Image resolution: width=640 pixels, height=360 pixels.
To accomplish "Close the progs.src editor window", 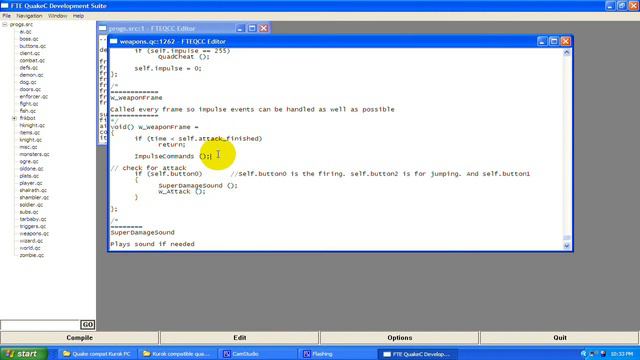I will [x=264, y=28].
